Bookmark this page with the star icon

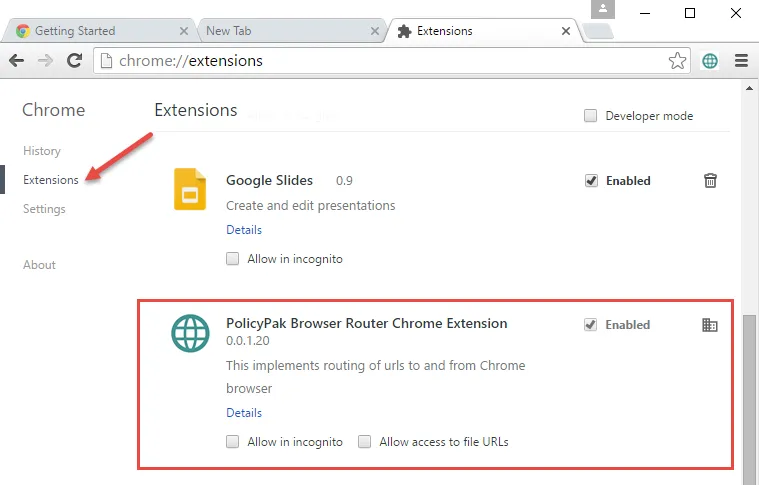pyautogui.click(x=678, y=61)
